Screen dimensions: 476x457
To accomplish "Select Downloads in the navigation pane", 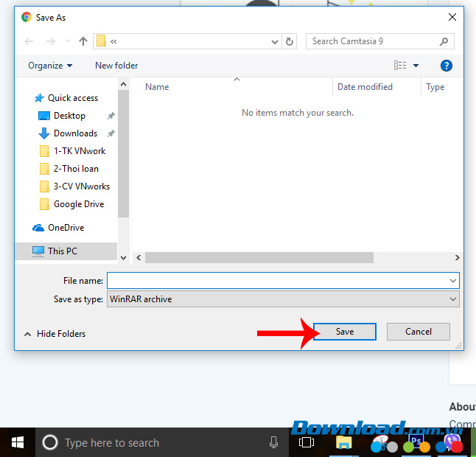I will (68, 133).
